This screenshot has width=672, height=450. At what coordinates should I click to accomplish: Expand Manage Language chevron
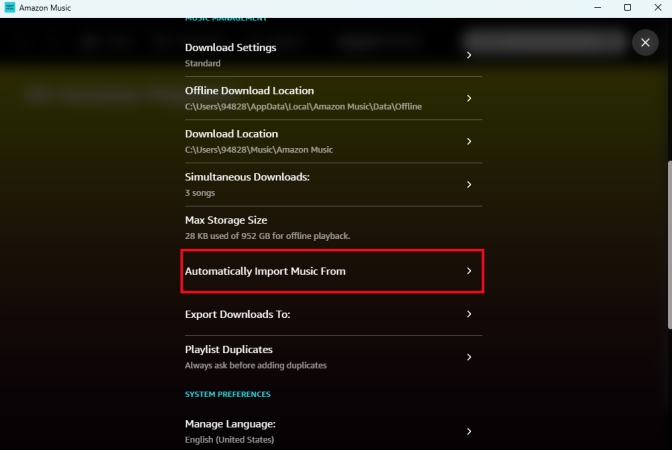[x=469, y=431]
